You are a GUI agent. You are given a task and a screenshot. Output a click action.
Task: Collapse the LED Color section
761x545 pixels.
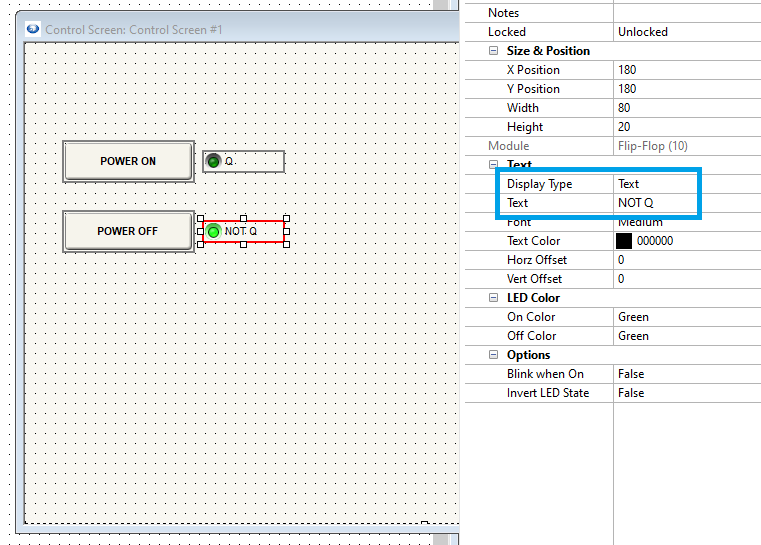click(493, 297)
